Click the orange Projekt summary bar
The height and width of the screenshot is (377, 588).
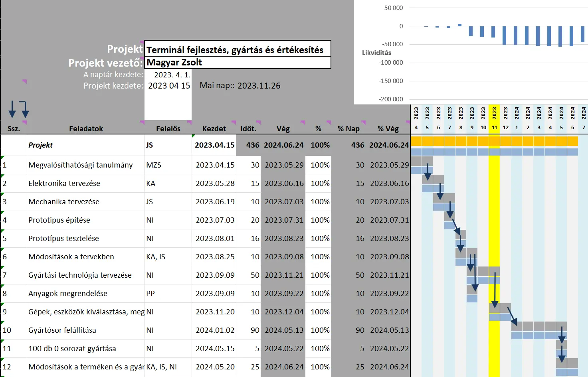pyautogui.click(x=494, y=141)
